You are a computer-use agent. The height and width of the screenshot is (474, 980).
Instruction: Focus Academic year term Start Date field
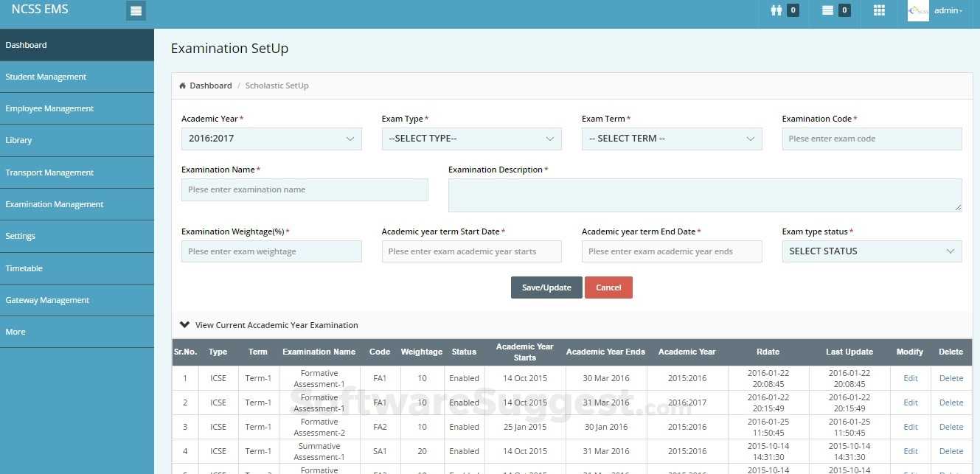coord(472,251)
